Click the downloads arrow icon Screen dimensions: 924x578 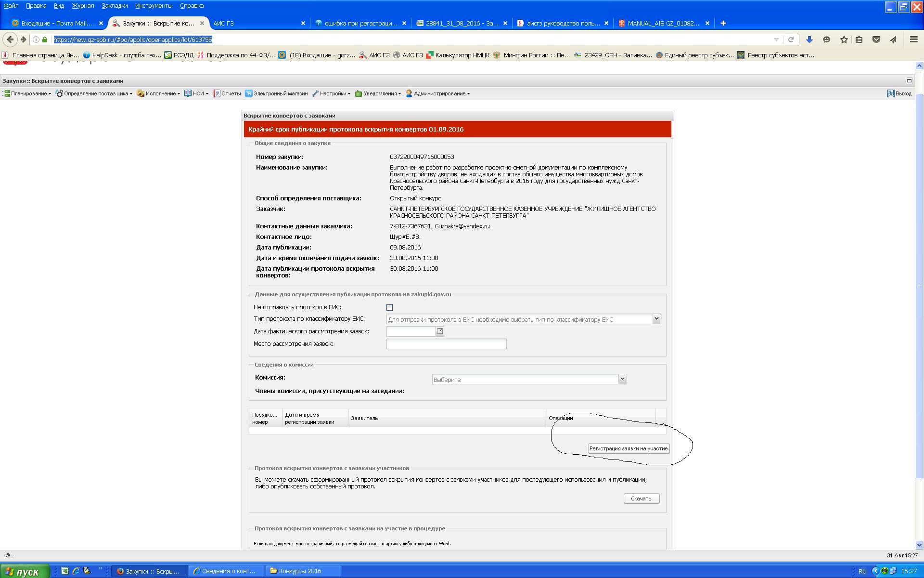tap(809, 39)
